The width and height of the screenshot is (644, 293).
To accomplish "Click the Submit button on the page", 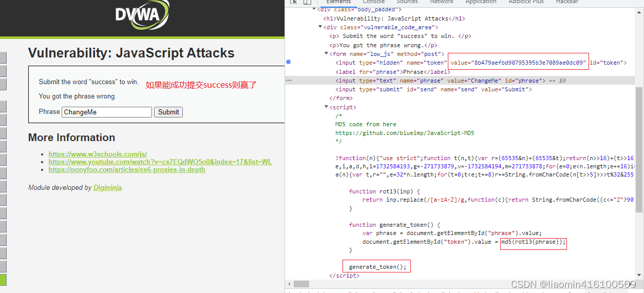I will pyautogui.click(x=168, y=112).
